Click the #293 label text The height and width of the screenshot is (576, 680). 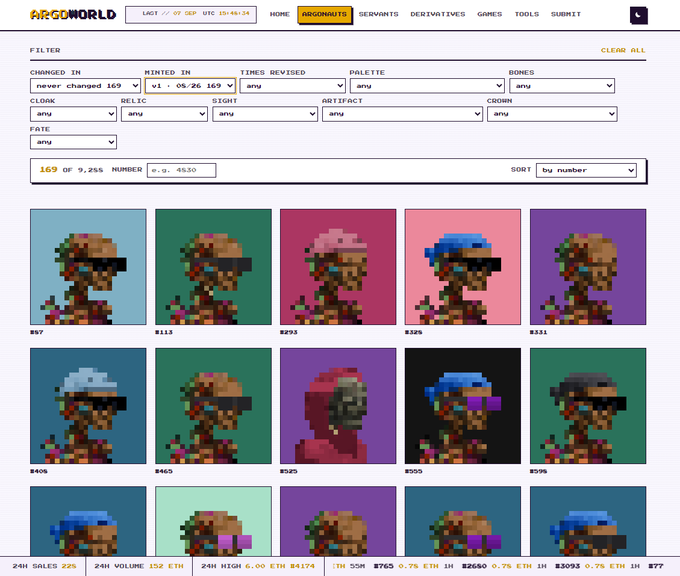click(x=288, y=332)
